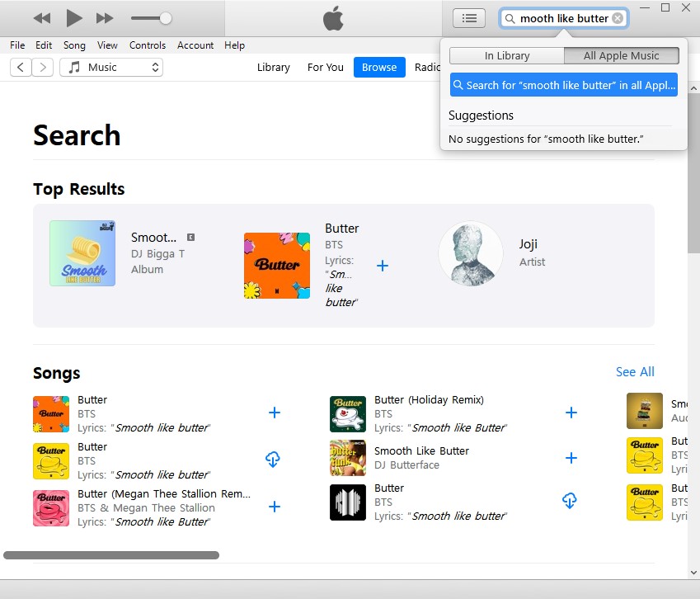Select the All Apple Music search scope

pyautogui.click(x=621, y=56)
